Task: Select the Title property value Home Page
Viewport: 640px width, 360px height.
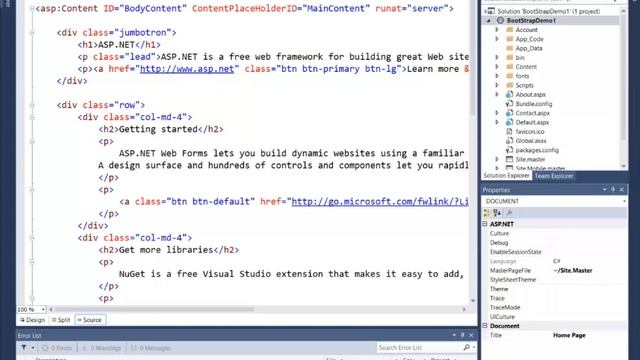Action: tap(569, 335)
